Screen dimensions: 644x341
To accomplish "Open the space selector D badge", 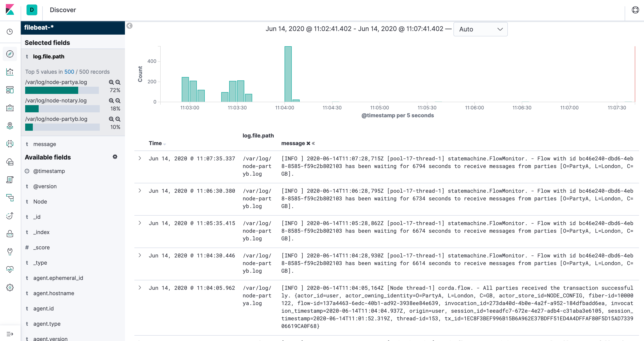I will coord(32,10).
